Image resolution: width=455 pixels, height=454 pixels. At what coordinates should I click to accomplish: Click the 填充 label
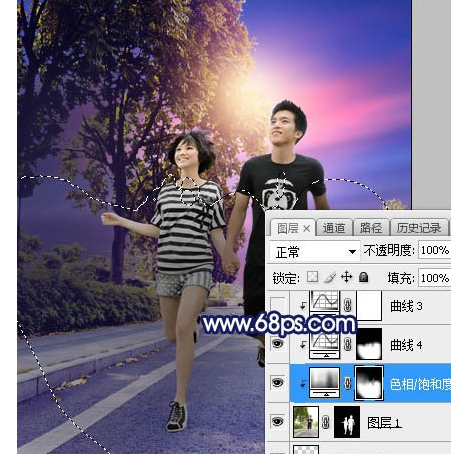point(401,278)
